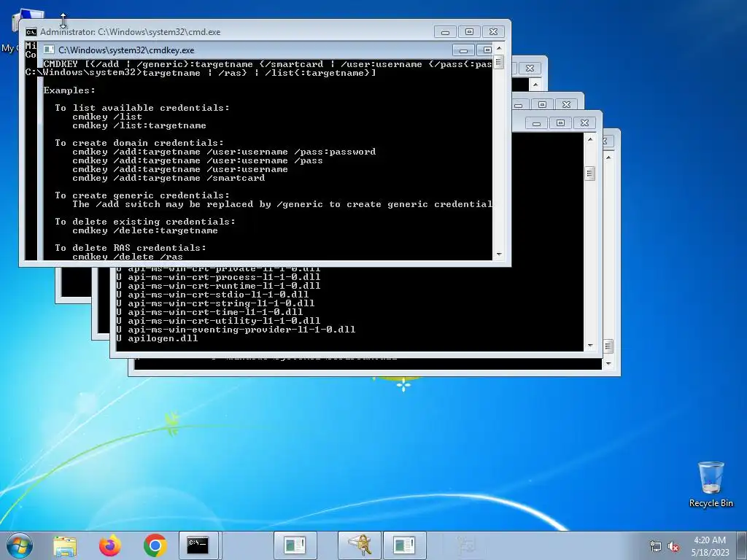The height and width of the screenshot is (560, 747).
Task: Click scrollbar thumb in DLL listing window
Action: (x=589, y=174)
